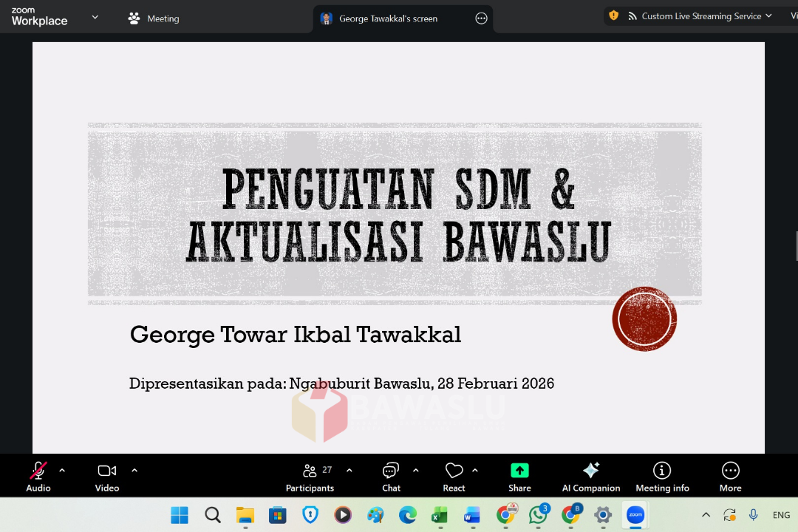798x532 pixels.
Task: Open the Zoom Workplace dropdown arrow
Action: 95,17
